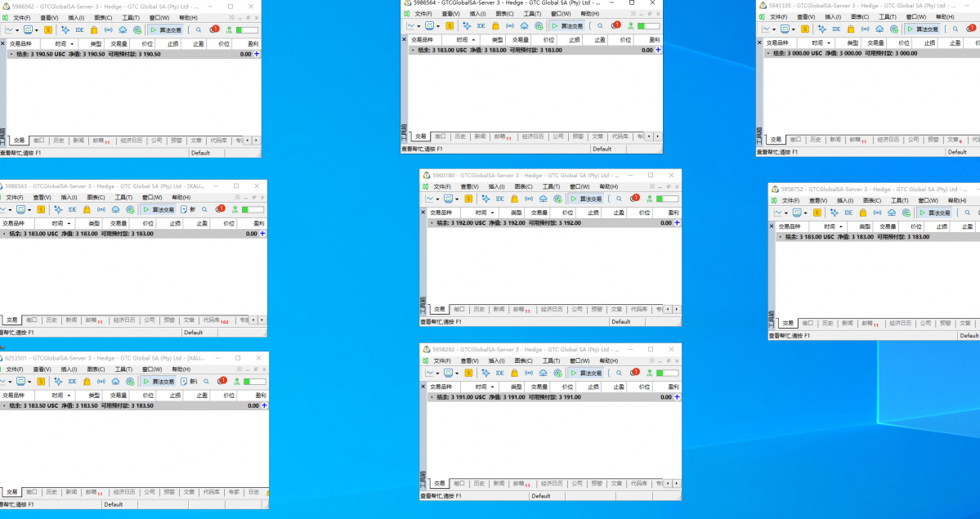The width and height of the screenshot is (980, 519).
Task: Click the Signals broadcast icon in window 6253501
Action: click(x=101, y=382)
